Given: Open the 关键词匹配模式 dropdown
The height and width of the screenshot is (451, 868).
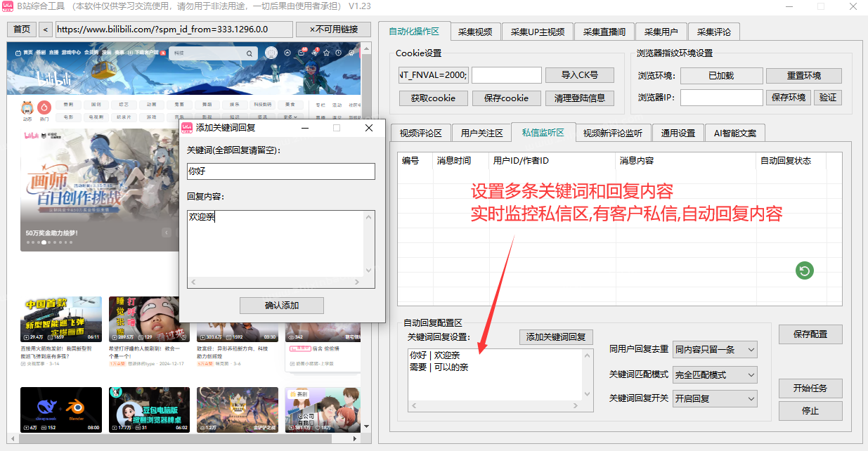Looking at the screenshot, I should (x=714, y=374).
